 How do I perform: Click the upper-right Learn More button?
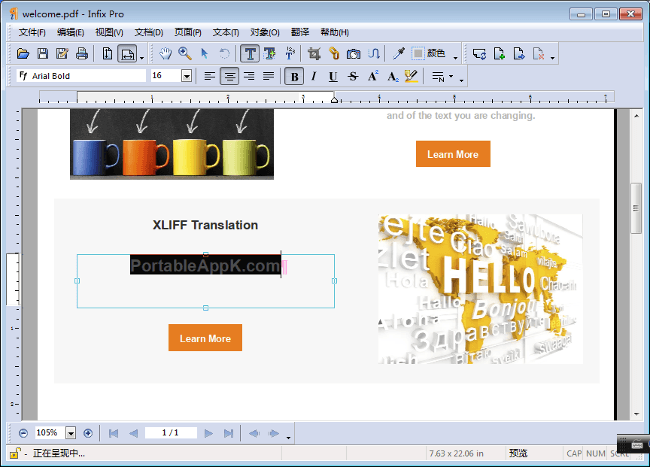coord(453,154)
